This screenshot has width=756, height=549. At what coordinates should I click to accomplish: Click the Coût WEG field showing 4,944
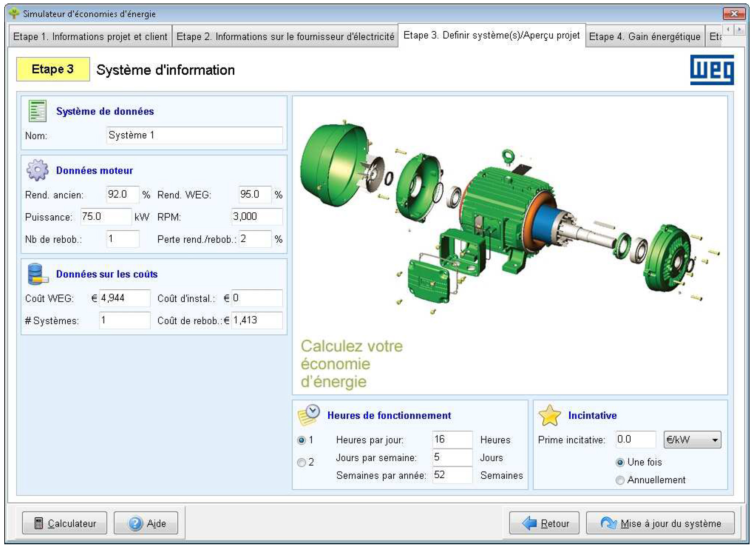tap(125, 298)
